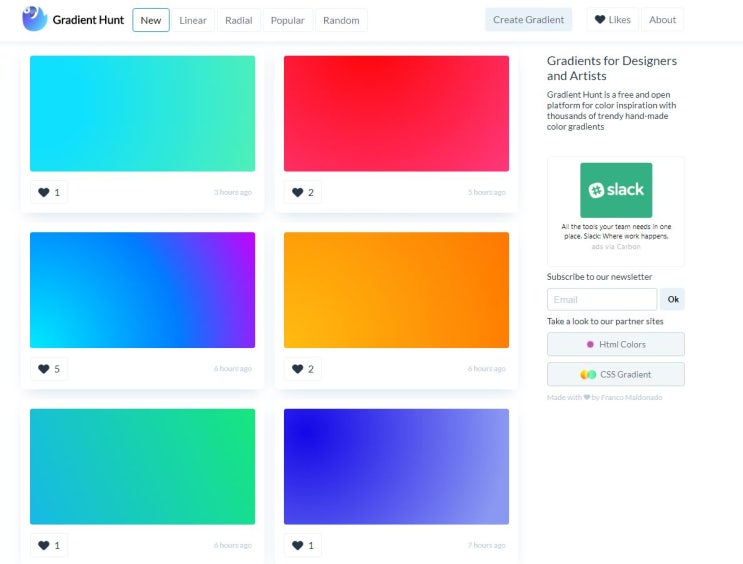Like the blue to purple gradient
The width and height of the screenshot is (743, 564).
click(49, 369)
